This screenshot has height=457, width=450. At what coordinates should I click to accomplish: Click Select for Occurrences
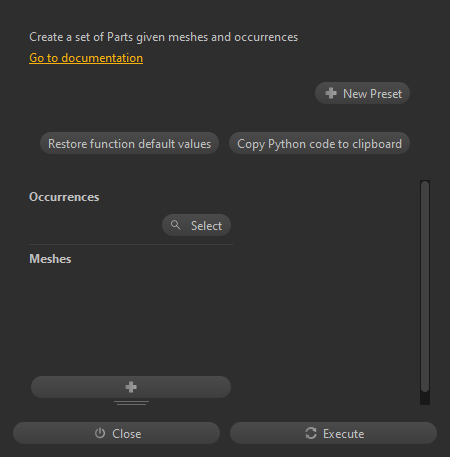pos(196,225)
